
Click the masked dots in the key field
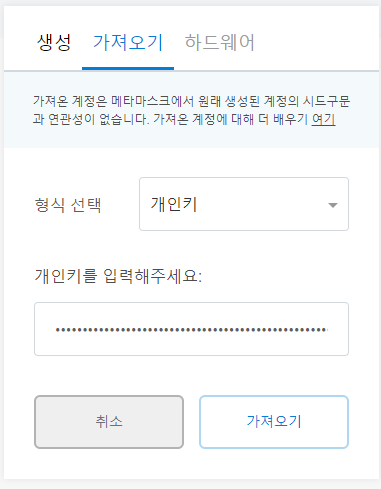191,330
